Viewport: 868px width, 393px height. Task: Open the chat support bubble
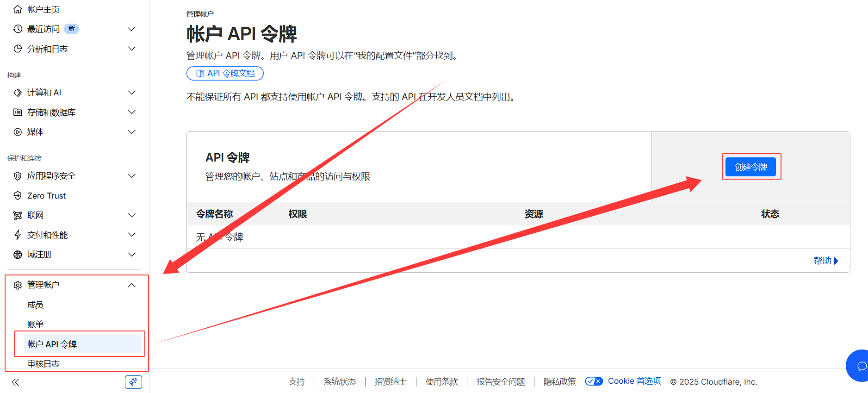pyautogui.click(x=860, y=366)
